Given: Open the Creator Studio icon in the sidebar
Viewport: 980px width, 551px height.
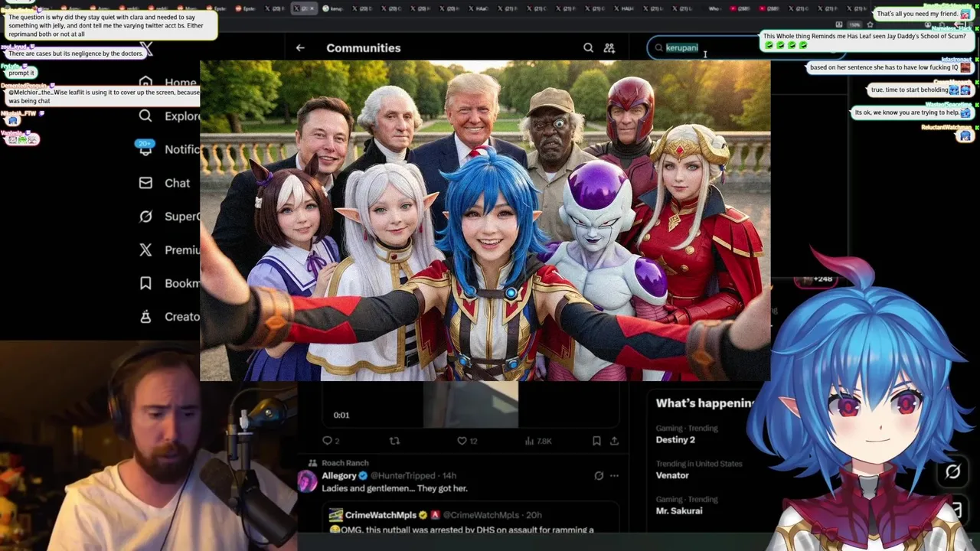Looking at the screenshot, I should pyautogui.click(x=145, y=316).
